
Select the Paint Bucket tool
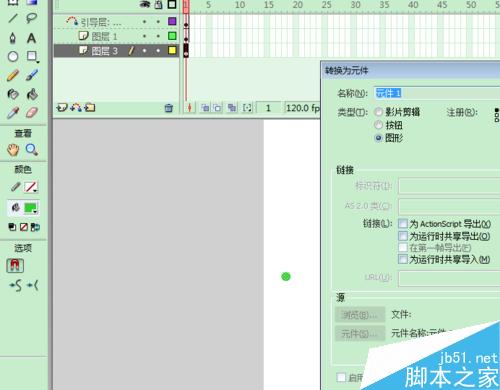point(32,94)
